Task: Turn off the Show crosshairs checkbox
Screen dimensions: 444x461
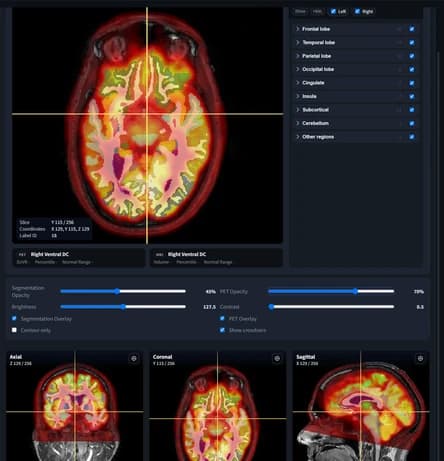Action: click(222, 330)
